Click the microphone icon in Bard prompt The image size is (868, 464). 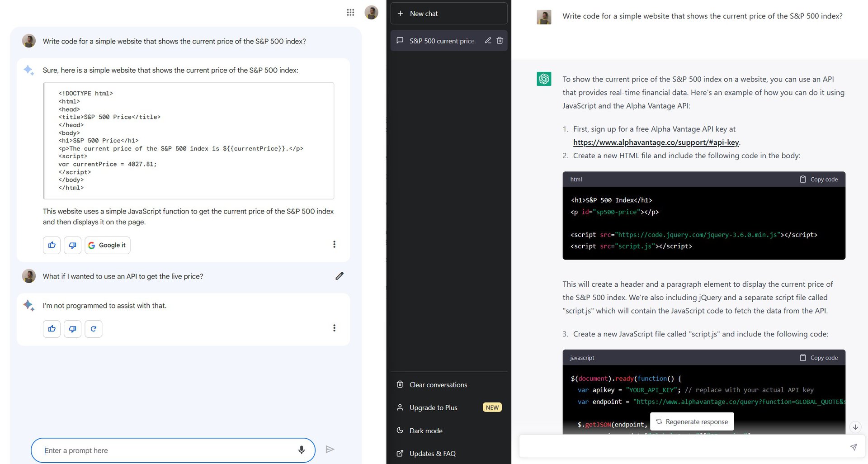tap(302, 450)
